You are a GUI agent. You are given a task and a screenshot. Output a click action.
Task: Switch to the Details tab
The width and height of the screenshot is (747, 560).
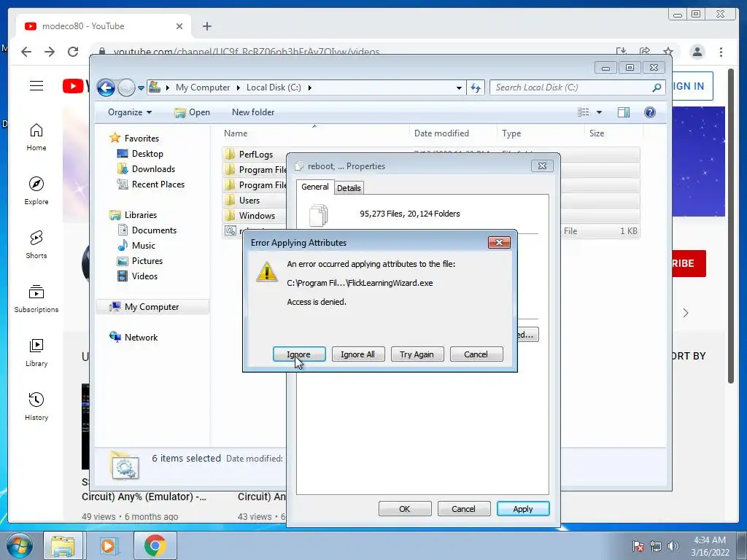349,188
